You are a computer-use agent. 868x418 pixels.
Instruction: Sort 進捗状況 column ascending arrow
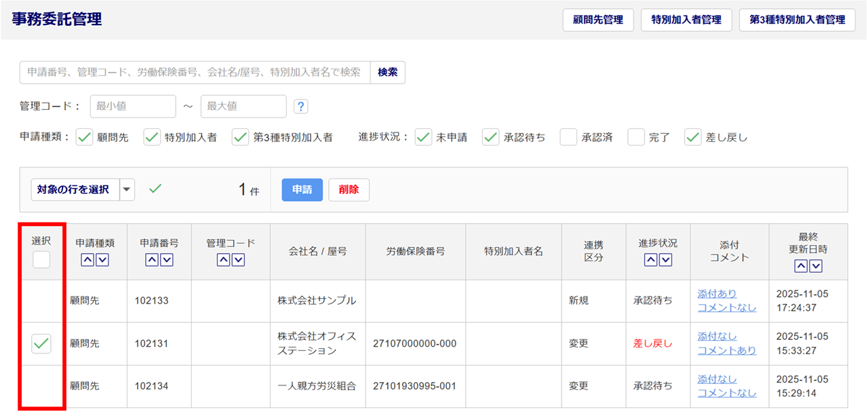[650, 260]
